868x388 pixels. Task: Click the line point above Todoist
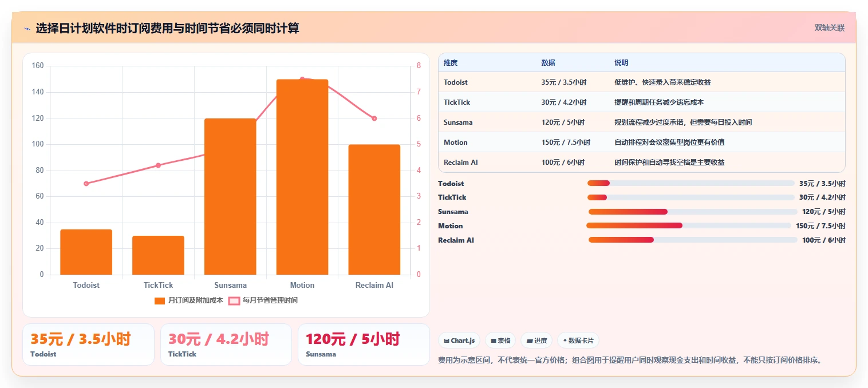point(86,184)
